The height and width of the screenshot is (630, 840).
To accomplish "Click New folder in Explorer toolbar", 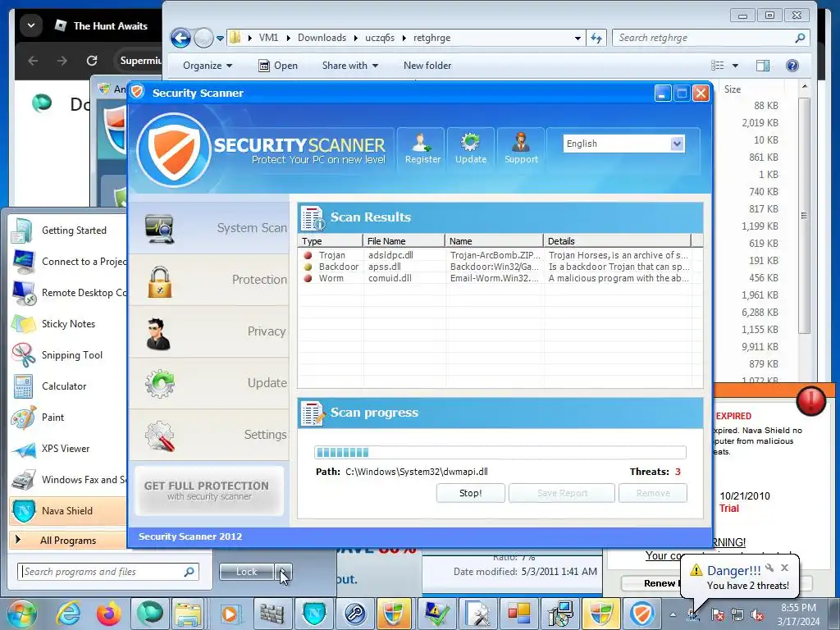I will click(427, 66).
